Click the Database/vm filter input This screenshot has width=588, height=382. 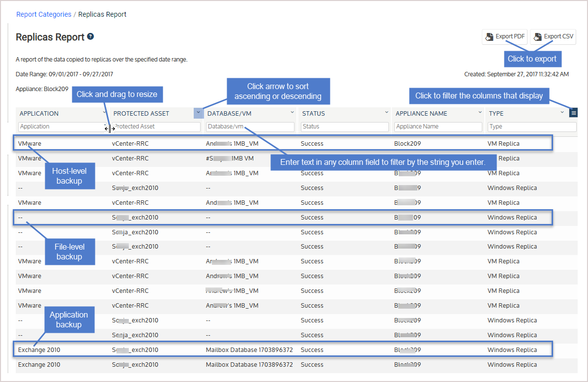click(250, 127)
